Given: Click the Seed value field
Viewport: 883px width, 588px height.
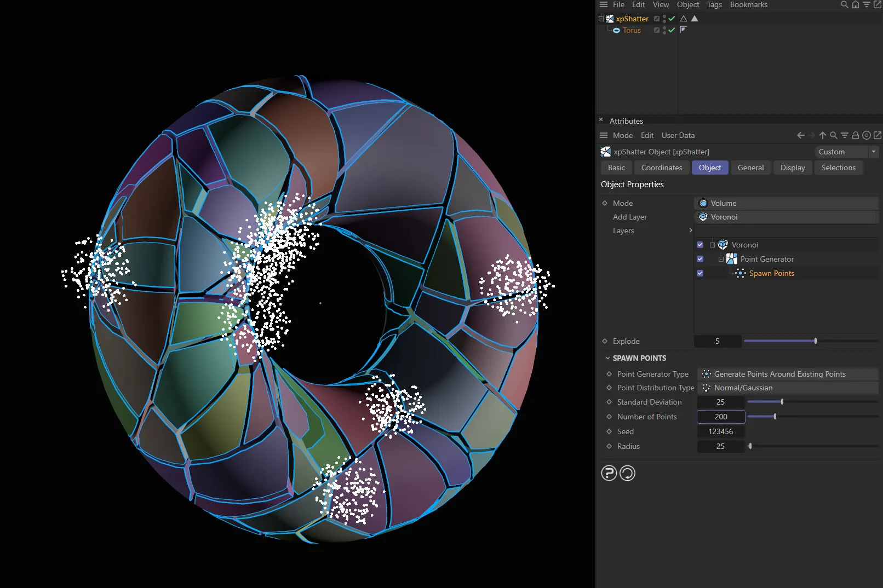Looking at the screenshot, I should point(720,431).
